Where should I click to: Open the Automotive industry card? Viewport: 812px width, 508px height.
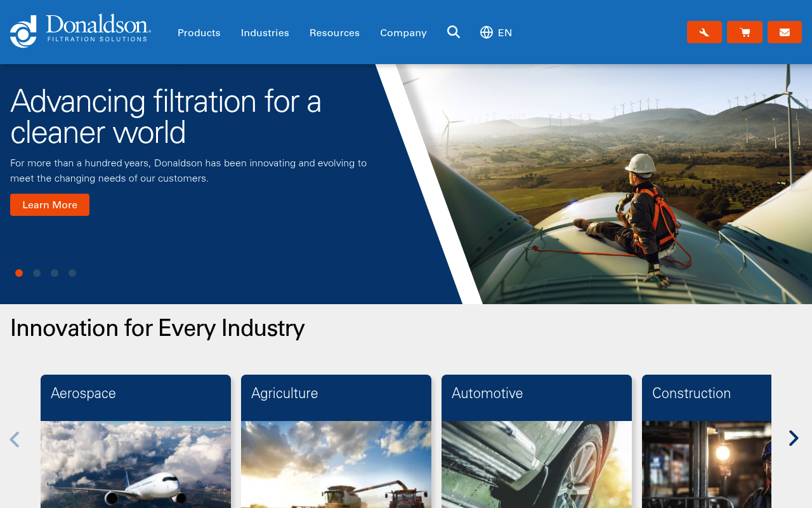(x=537, y=441)
